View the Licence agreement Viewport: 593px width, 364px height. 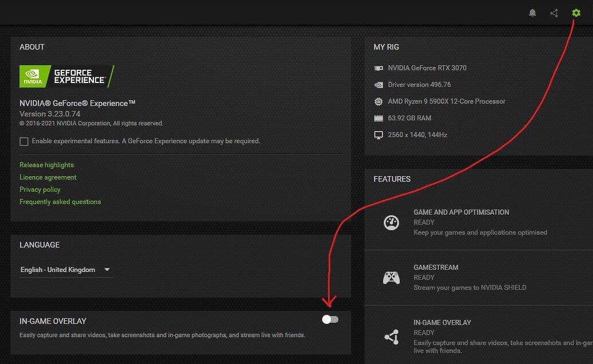click(x=48, y=177)
